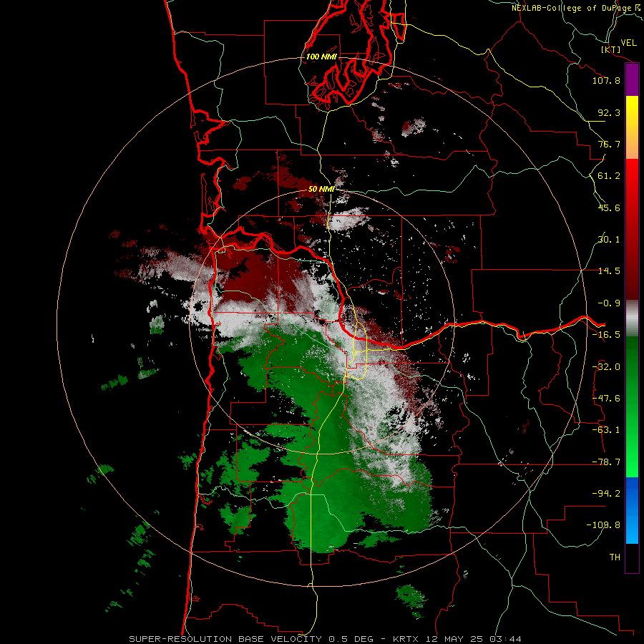Click the -63.1 velocity scale value
Screen dimensions: 644x644
[606, 430]
